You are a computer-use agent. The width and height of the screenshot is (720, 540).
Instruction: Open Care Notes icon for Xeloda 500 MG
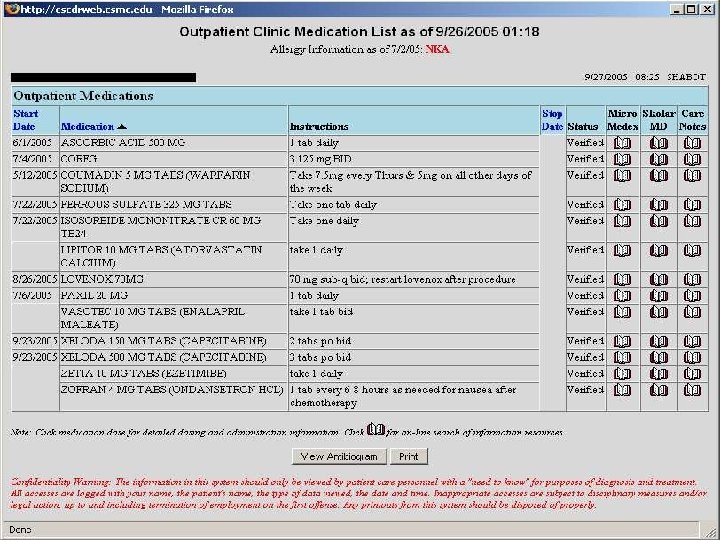pyautogui.click(x=692, y=357)
